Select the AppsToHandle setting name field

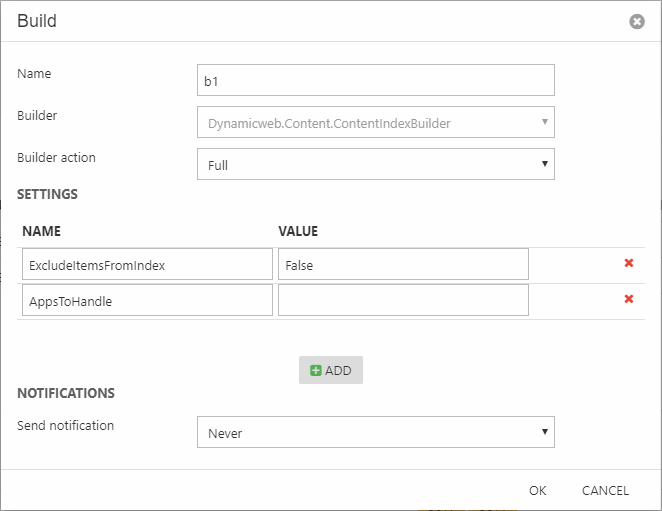(x=146, y=300)
